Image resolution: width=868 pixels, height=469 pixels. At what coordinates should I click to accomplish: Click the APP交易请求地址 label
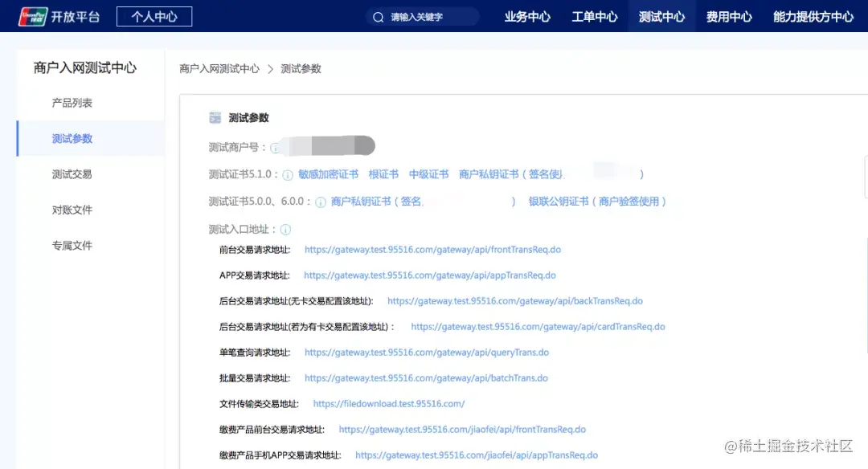point(255,275)
